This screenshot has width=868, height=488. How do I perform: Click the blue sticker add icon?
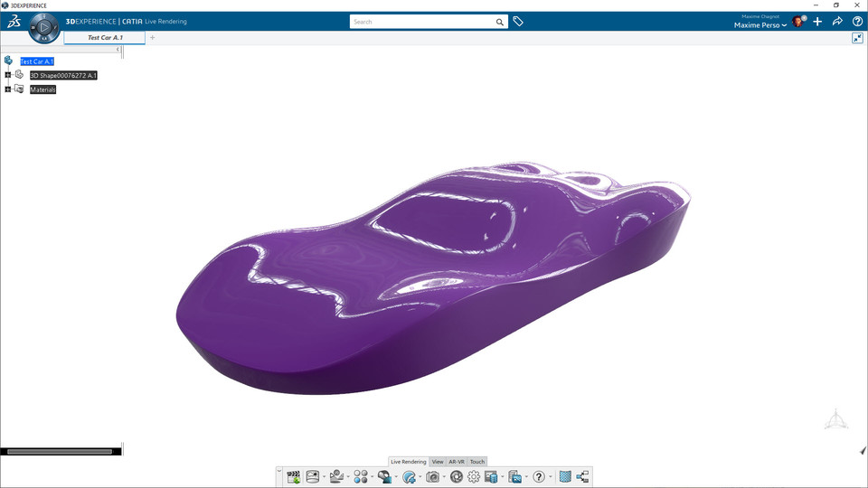pos(409,476)
